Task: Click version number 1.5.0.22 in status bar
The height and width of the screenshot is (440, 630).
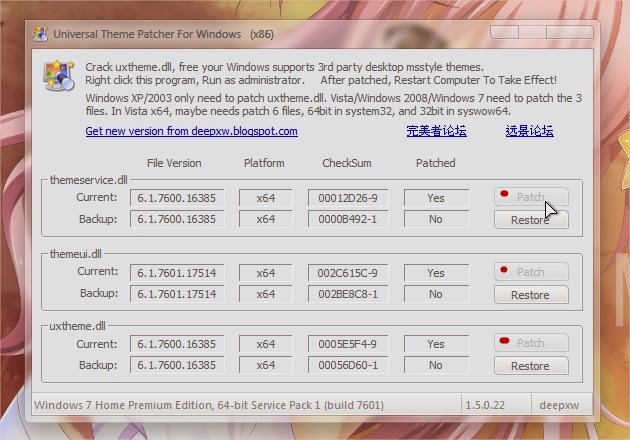Action: click(x=485, y=405)
